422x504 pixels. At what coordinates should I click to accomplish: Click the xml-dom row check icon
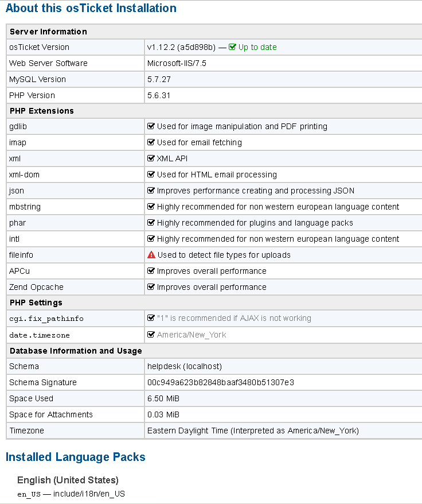click(x=151, y=174)
